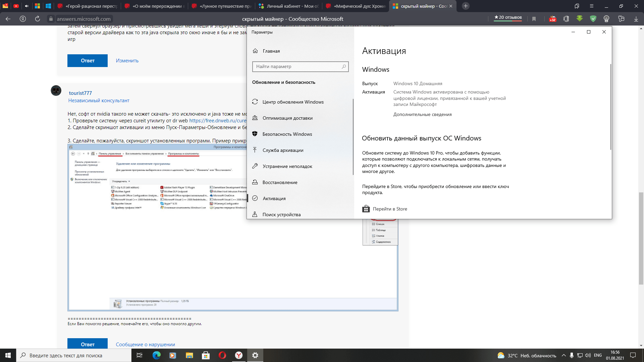The image size is (644, 362).
Task: Switch to Settings gear on taskbar
Action: point(255,355)
